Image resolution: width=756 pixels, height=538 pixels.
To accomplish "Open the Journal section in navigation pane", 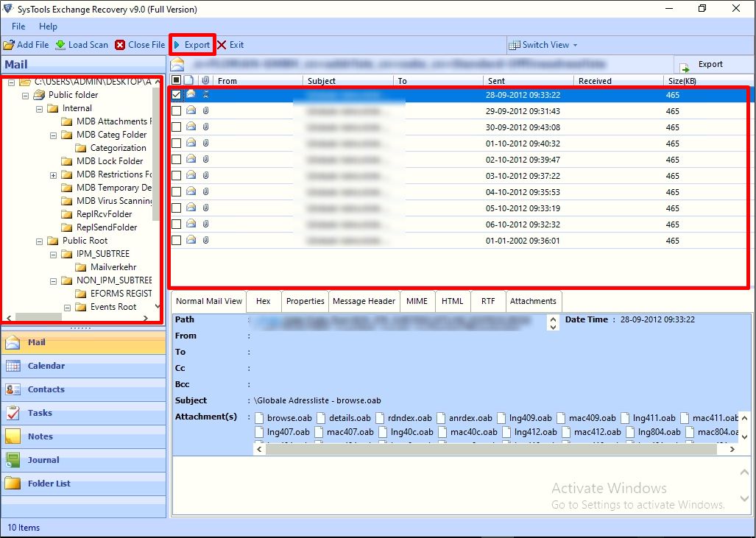I will pyautogui.click(x=83, y=461).
